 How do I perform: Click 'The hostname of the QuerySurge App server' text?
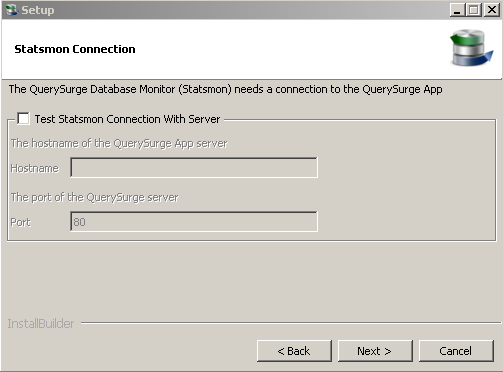click(x=119, y=144)
